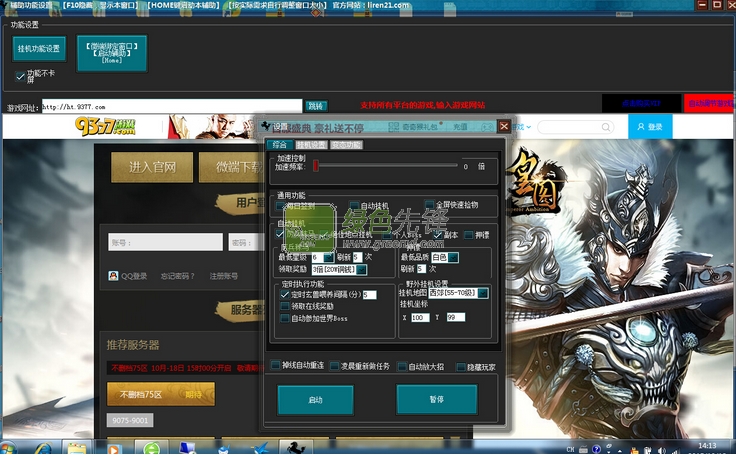Click the blue help icon in the system tray
This screenshot has height=455, width=736.
click(596, 449)
